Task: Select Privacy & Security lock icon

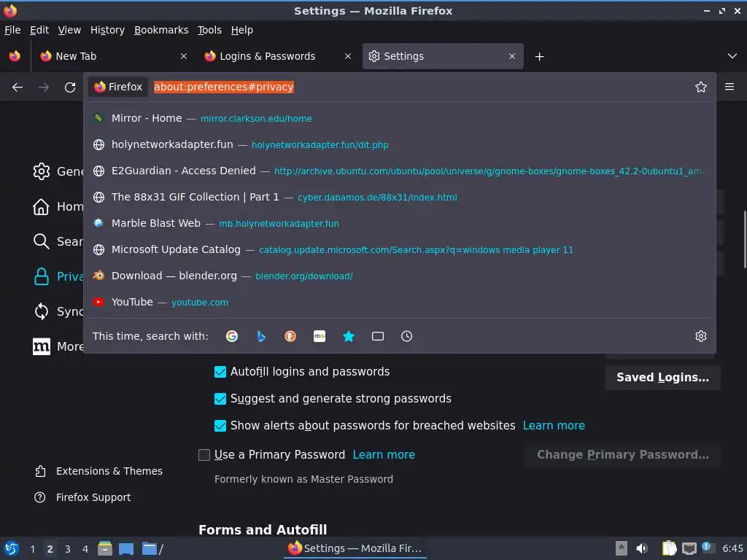Action: click(x=42, y=276)
